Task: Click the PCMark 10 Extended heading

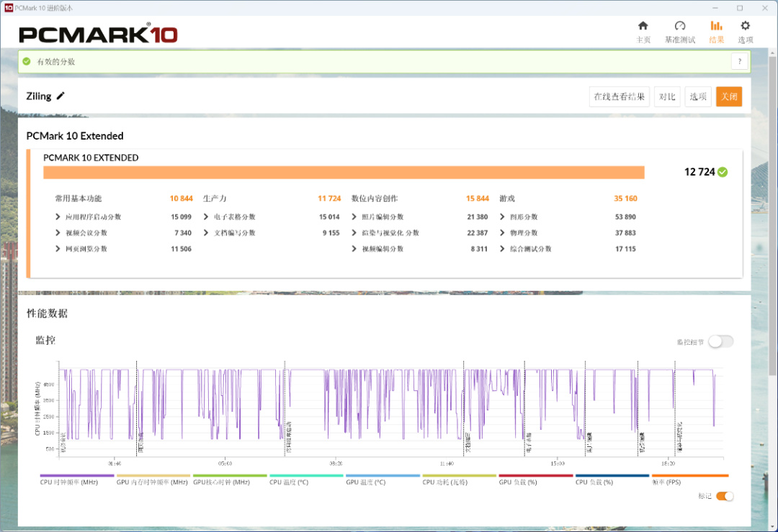Action: pyautogui.click(x=75, y=136)
